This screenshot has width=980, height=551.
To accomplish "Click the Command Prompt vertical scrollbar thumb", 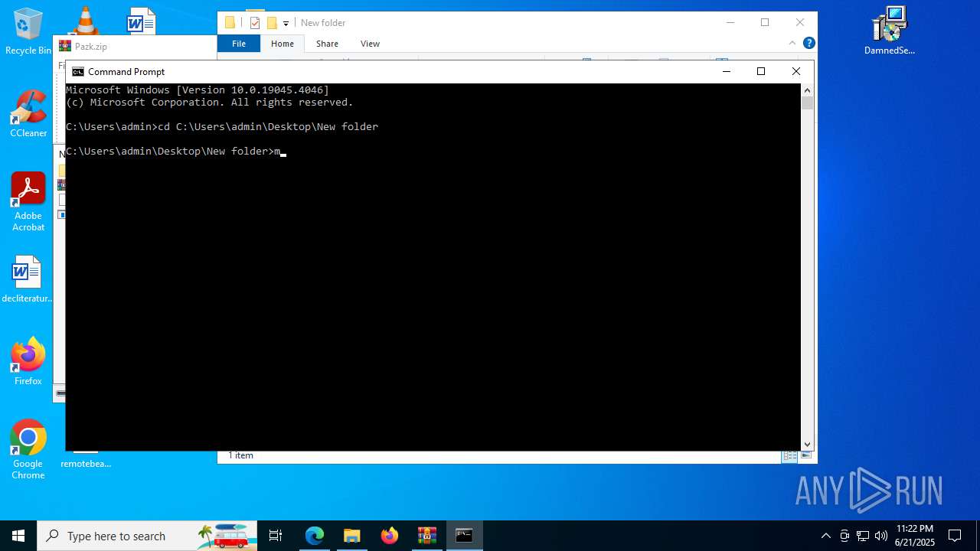I will [x=807, y=103].
